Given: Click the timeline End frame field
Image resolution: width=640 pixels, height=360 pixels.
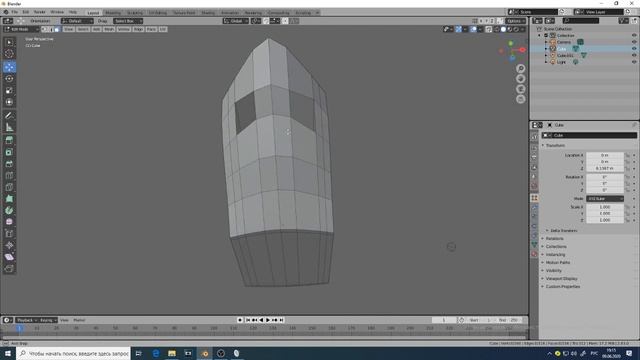Looking at the screenshot, I should 509,320.
